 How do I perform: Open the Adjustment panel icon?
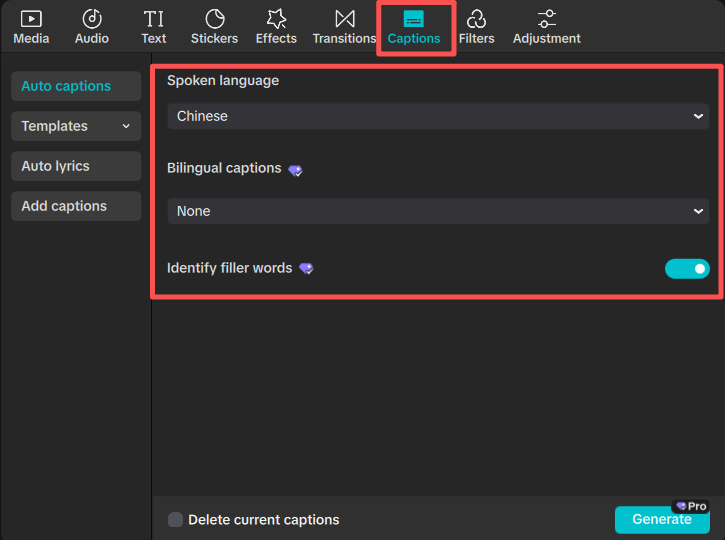tap(547, 19)
